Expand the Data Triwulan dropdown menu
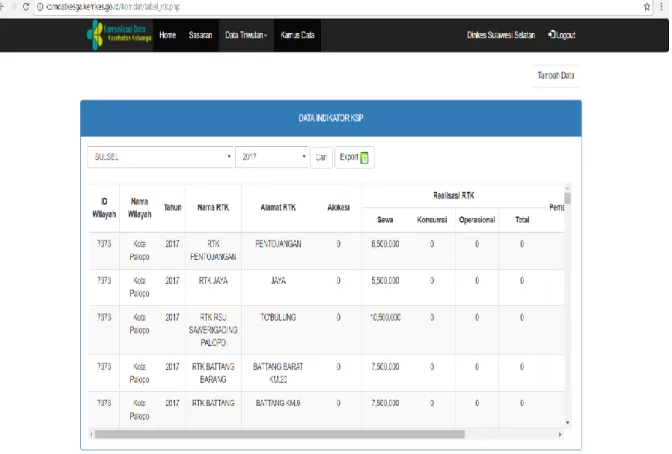This screenshot has width=672, height=454. pyautogui.click(x=246, y=35)
